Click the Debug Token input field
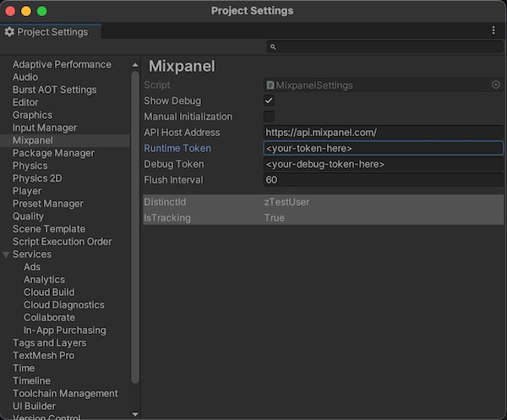The image size is (507, 420). click(383, 164)
